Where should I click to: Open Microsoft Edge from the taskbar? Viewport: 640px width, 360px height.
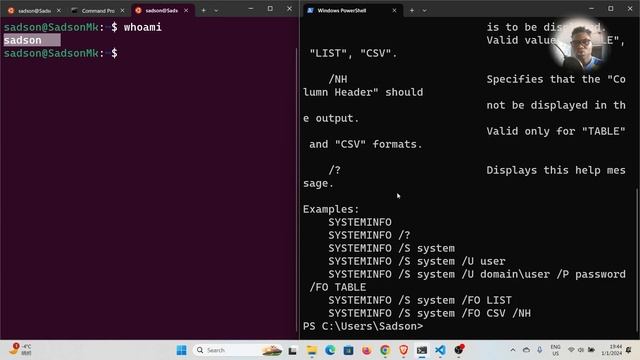click(330, 350)
